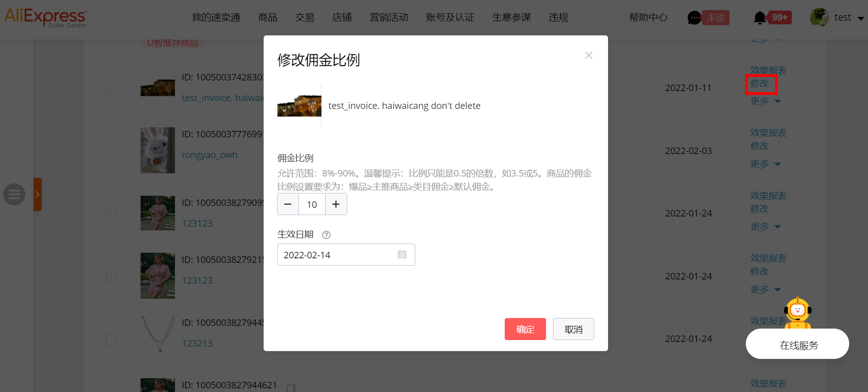Image resolution: width=868 pixels, height=392 pixels.
Task: Check the box next to necklace product 123213
Action: pos(111,340)
